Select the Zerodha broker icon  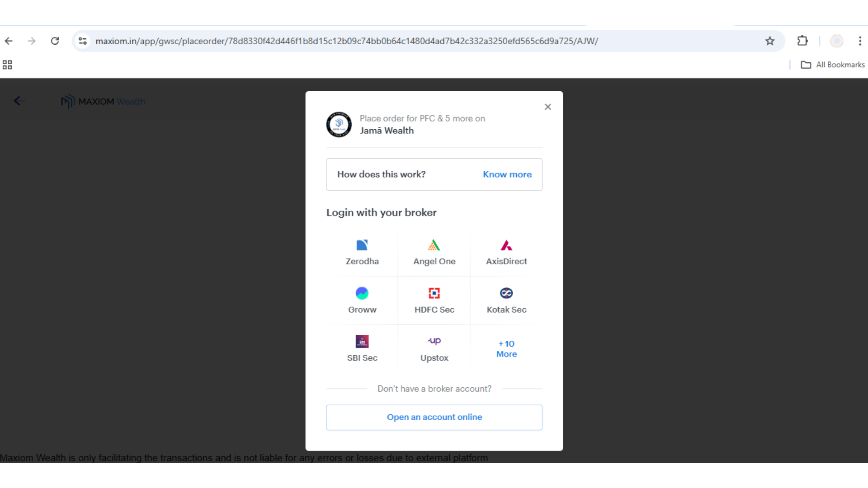362,245
